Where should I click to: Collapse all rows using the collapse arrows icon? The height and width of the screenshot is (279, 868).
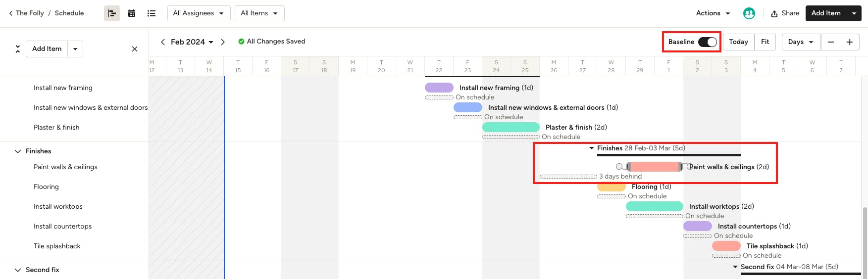18,49
